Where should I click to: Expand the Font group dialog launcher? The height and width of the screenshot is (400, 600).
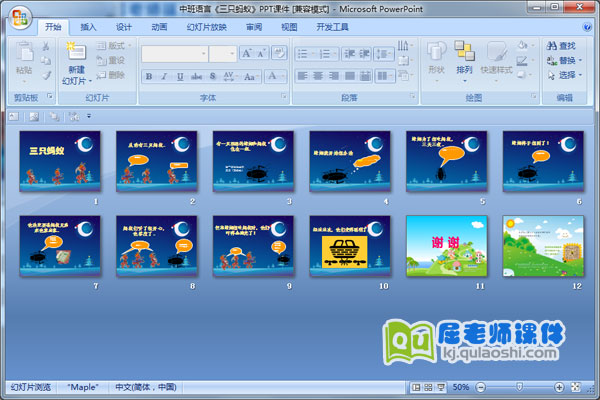pyautogui.click(x=284, y=96)
